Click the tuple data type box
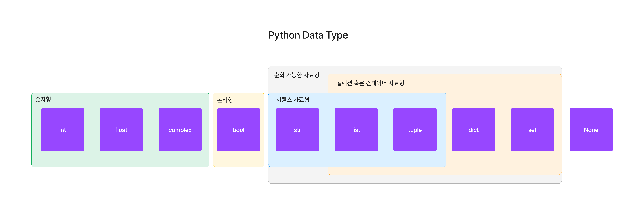The image size is (644, 215). pos(415,130)
